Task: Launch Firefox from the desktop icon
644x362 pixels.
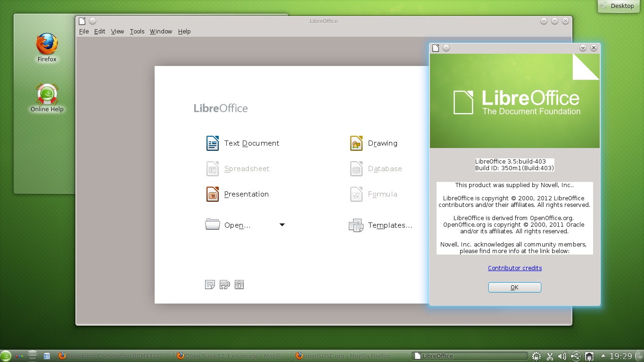Action: pyautogui.click(x=47, y=47)
